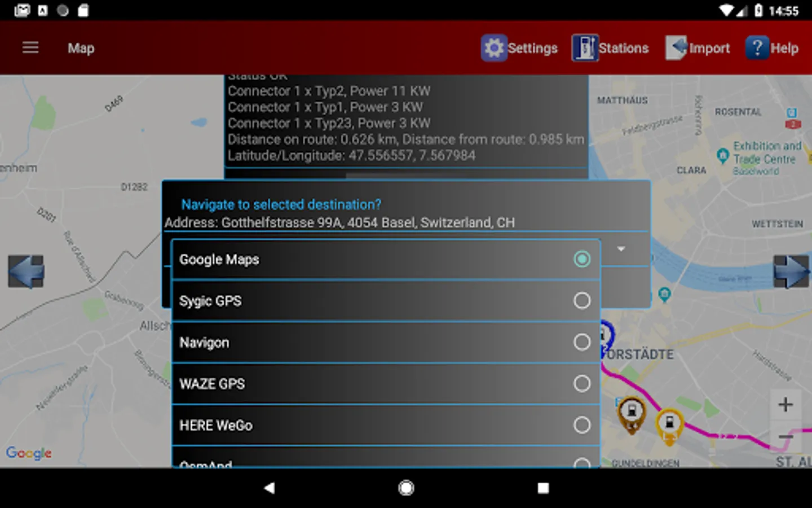Tap the Help label in toolbar
This screenshot has width=812, height=508.
click(x=784, y=49)
